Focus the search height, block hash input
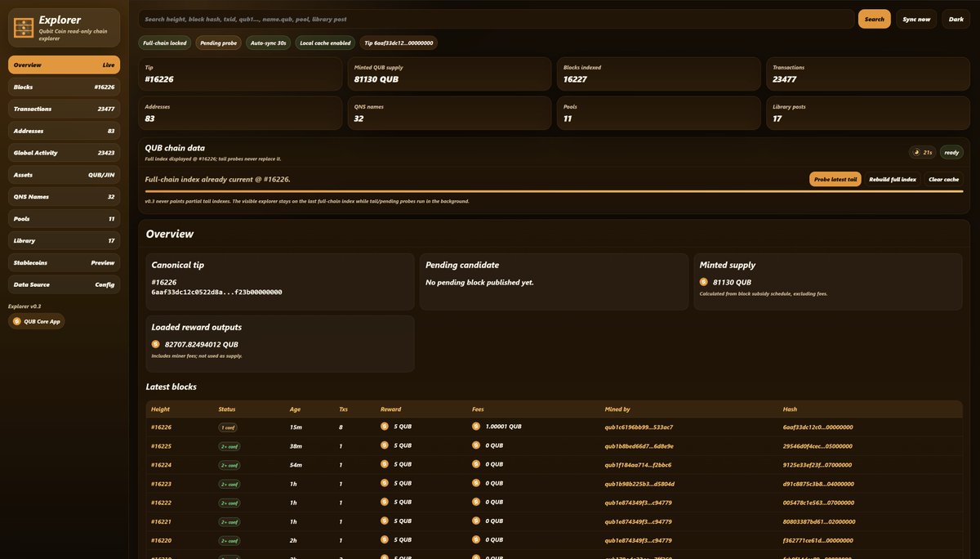Viewport: 980px width, 559px height. click(497, 19)
